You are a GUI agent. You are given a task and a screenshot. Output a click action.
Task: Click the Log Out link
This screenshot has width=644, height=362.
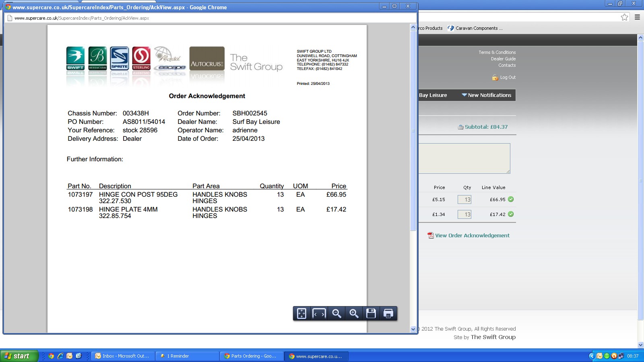(508, 77)
